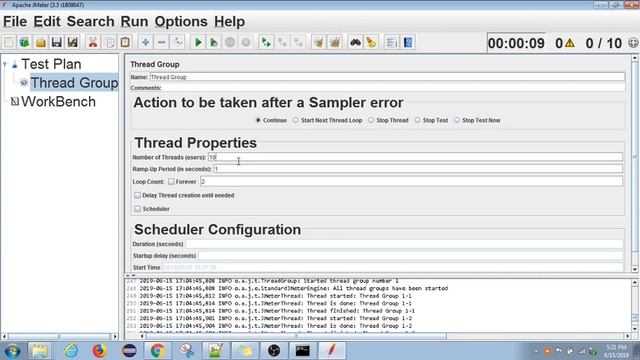The image size is (640, 360).
Task: Click the thread group Name field
Action: tap(387, 77)
